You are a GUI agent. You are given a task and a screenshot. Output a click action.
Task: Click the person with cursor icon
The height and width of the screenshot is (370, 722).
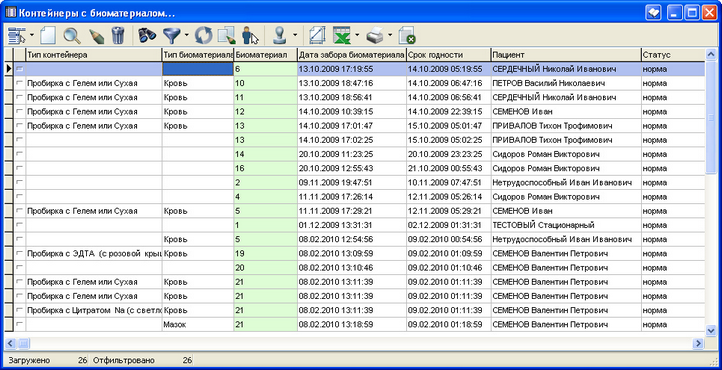pos(250,35)
